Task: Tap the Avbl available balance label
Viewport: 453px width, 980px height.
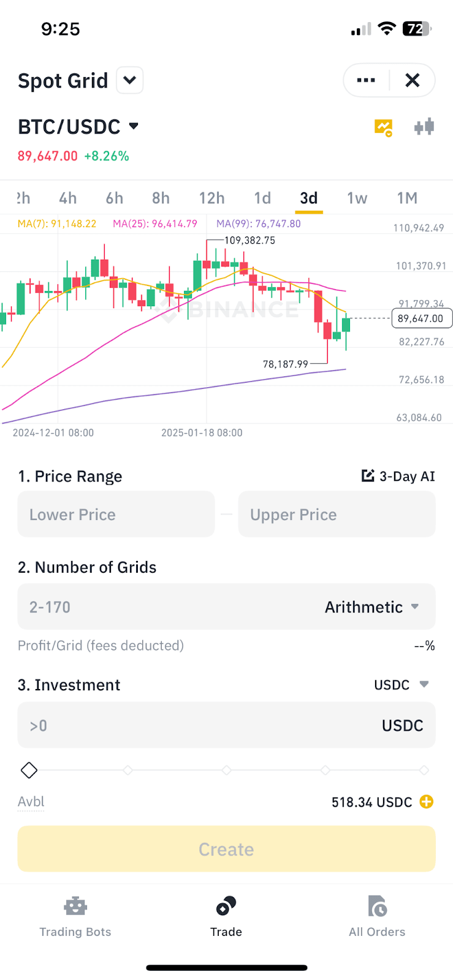Action: coord(31,802)
